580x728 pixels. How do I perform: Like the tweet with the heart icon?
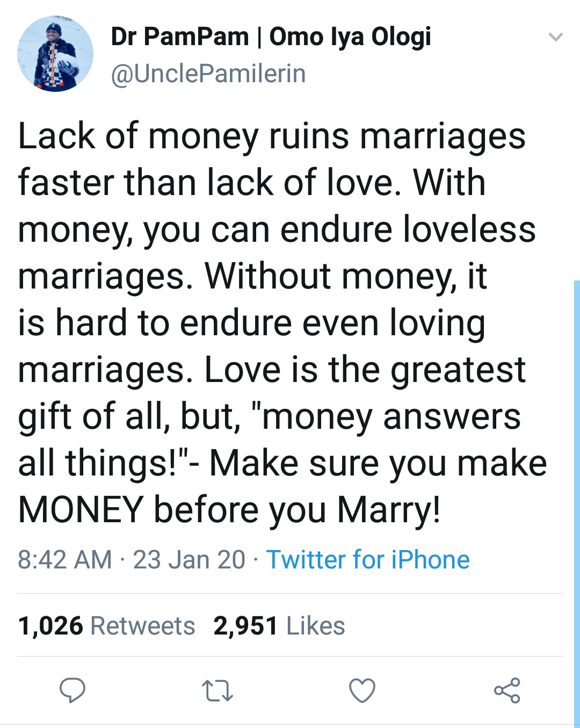point(362,691)
